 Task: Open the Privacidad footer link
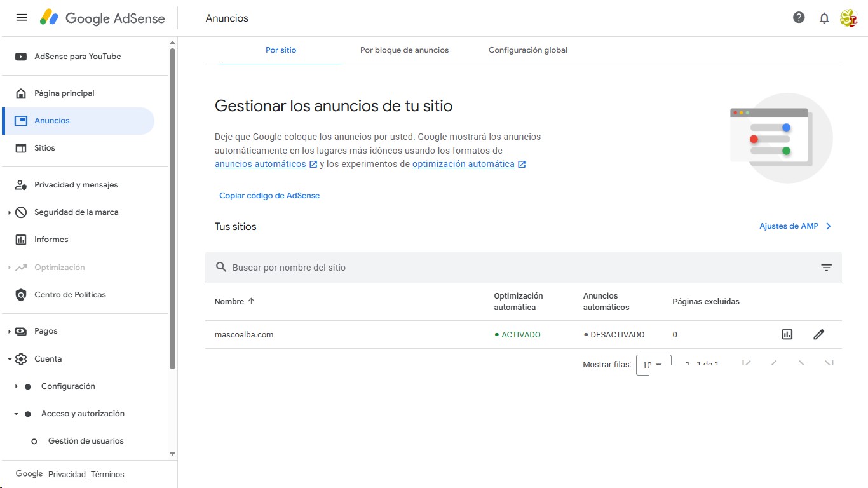(67, 475)
